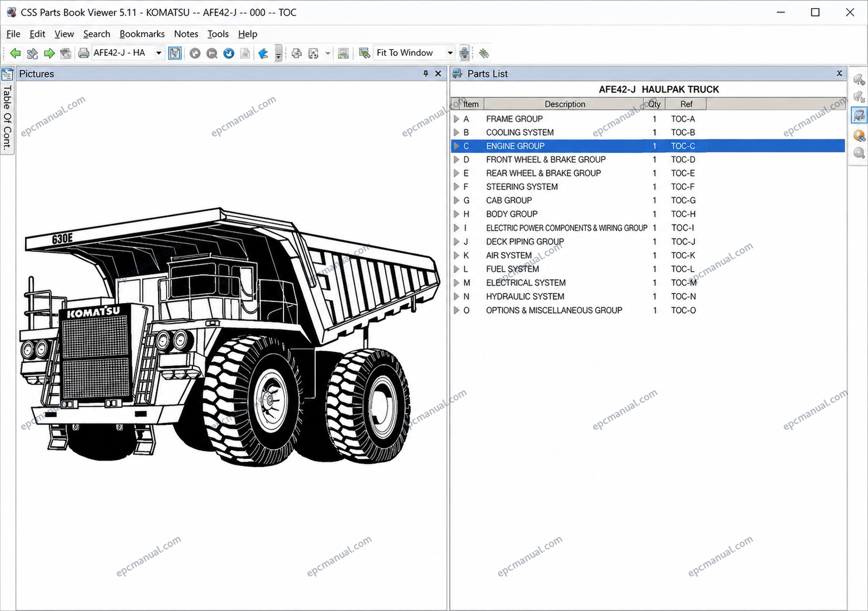Open the toolbar overflow options arrow
868x611 pixels.
pos(278,53)
